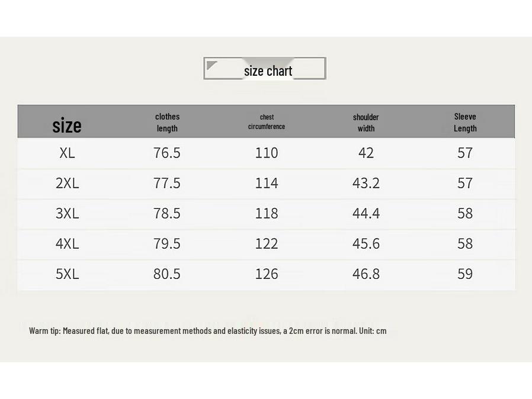Click the 5XL sleeve length value 59

click(x=465, y=273)
